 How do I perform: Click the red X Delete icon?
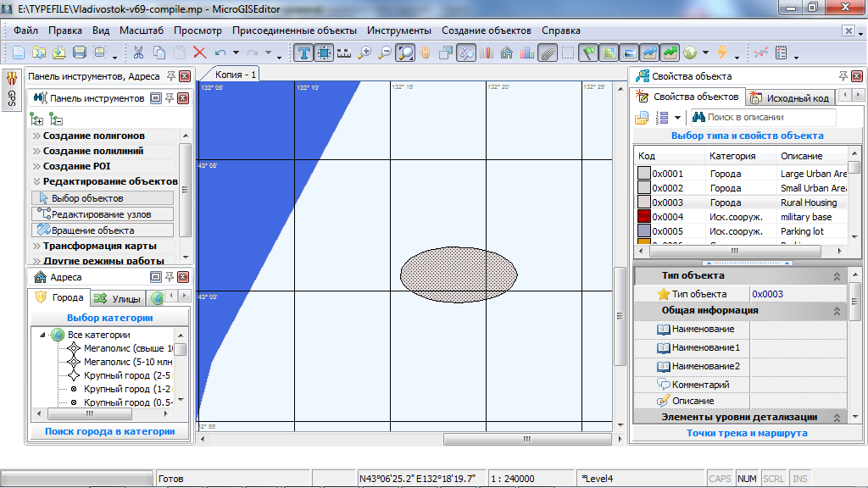(x=200, y=53)
